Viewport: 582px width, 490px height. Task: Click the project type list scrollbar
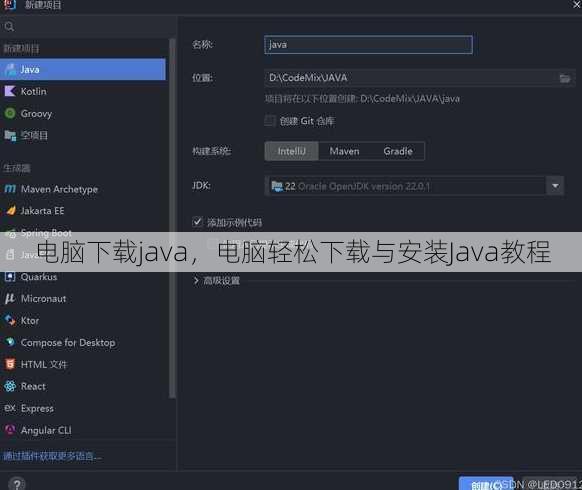pos(172,218)
